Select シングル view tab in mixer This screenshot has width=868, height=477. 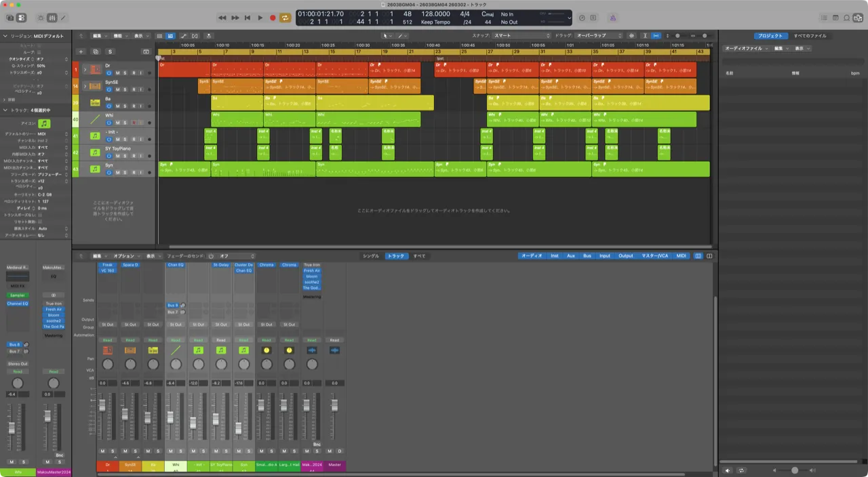(371, 256)
